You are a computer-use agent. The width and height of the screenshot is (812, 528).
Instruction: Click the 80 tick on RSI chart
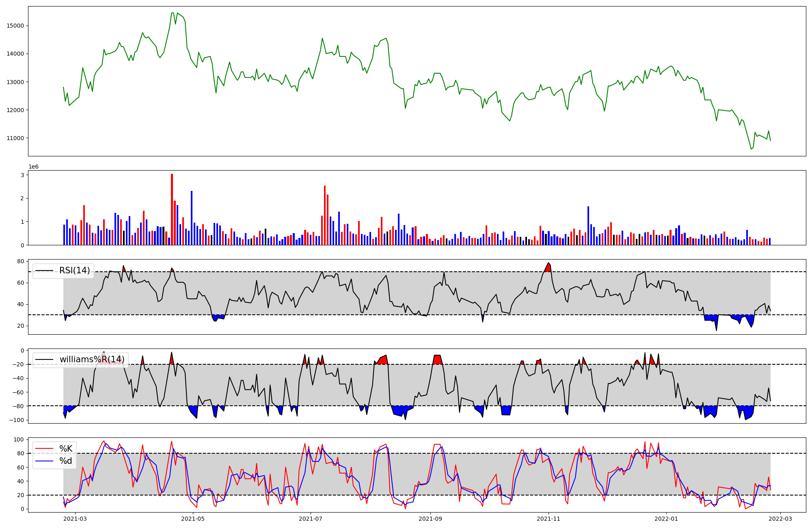pos(20,261)
